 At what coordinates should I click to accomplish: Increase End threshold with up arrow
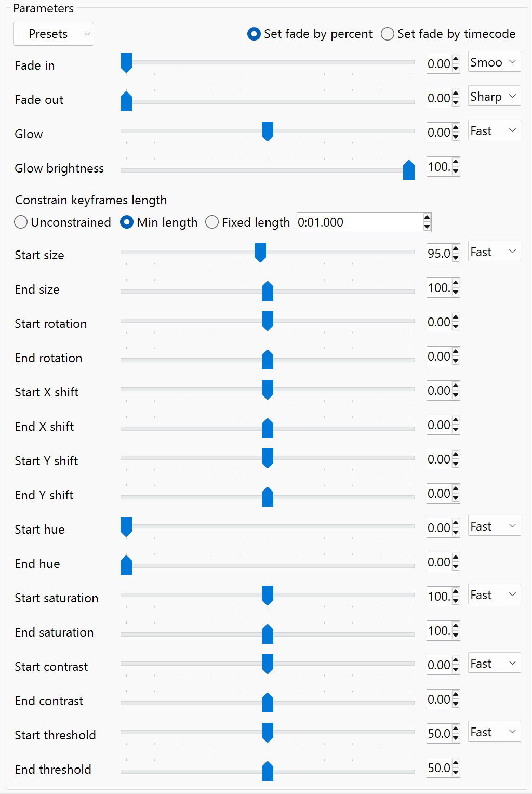click(456, 764)
